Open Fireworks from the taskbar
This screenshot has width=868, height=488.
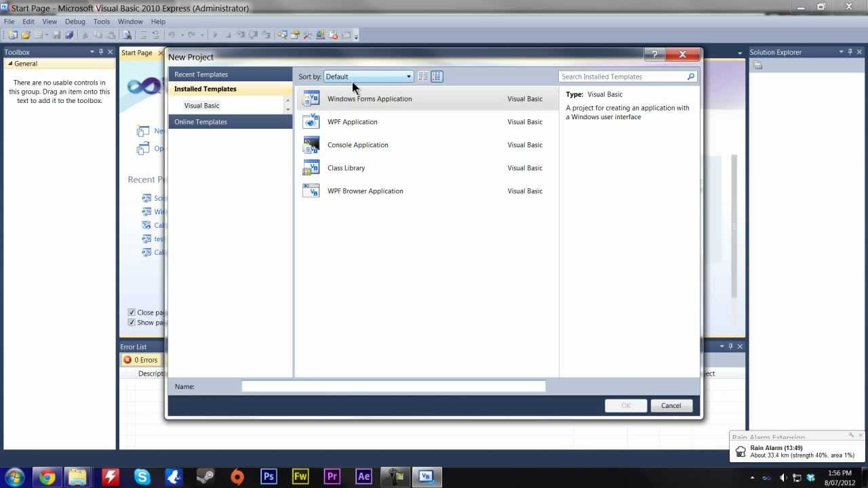point(300,477)
